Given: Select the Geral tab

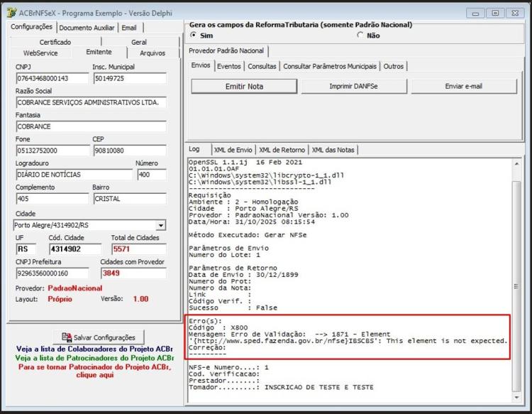Looking at the screenshot, I should (139, 42).
